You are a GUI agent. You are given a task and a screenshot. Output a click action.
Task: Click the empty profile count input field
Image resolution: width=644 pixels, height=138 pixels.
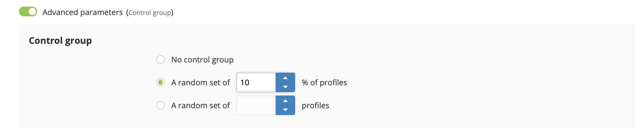tap(256, 105)
